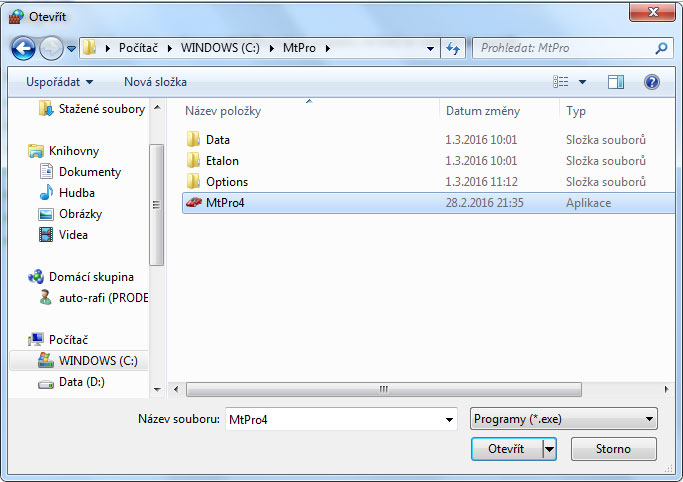Click the Otevřít button
The width and height of the screenshot is (683, 482).
pos(507,449)
